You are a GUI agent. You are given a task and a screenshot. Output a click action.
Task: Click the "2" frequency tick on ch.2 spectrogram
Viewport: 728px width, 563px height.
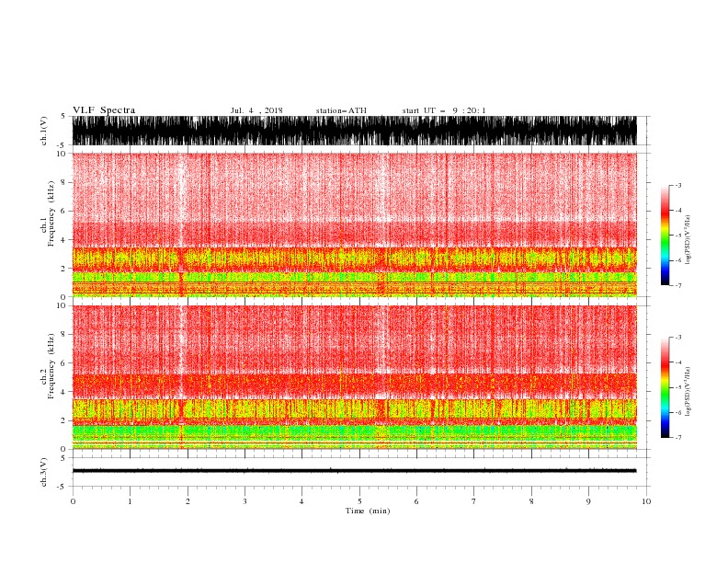tap(64, 420)
